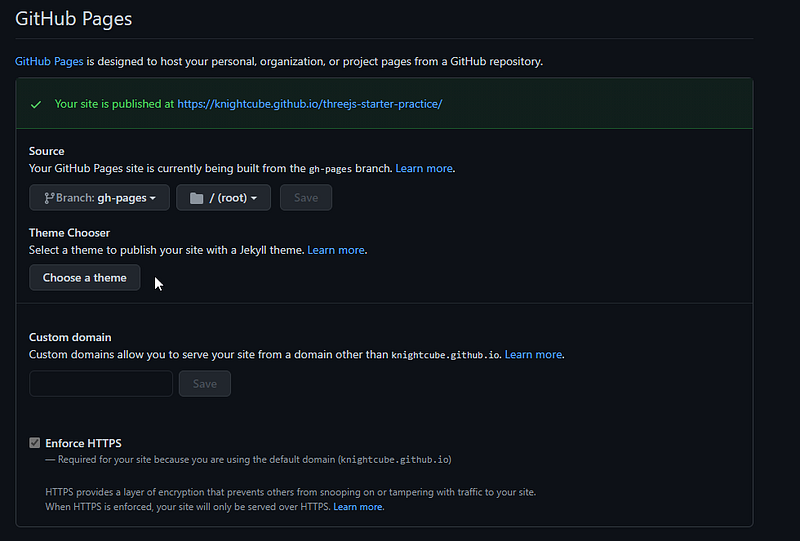The height and width of the screenshot is (541, 800).
Task: Click the GitHub Pages page heading
Action: [x=73, y=19]
